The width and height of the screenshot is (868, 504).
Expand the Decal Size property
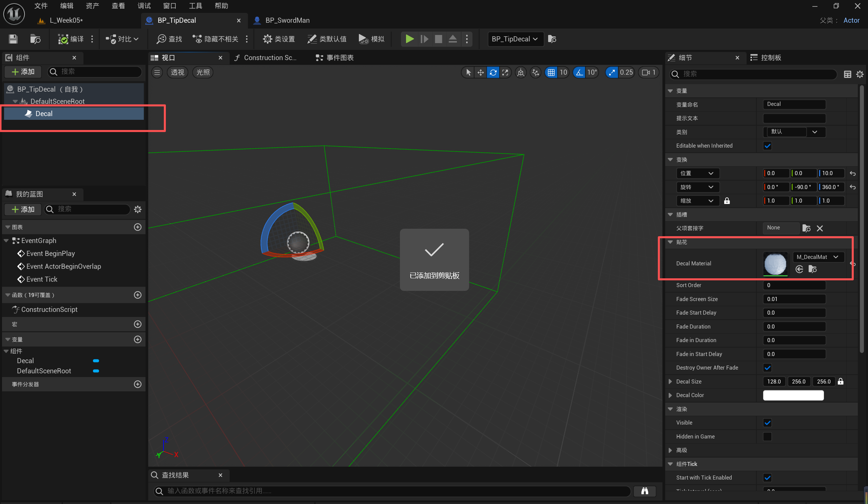tap(670, 381)
